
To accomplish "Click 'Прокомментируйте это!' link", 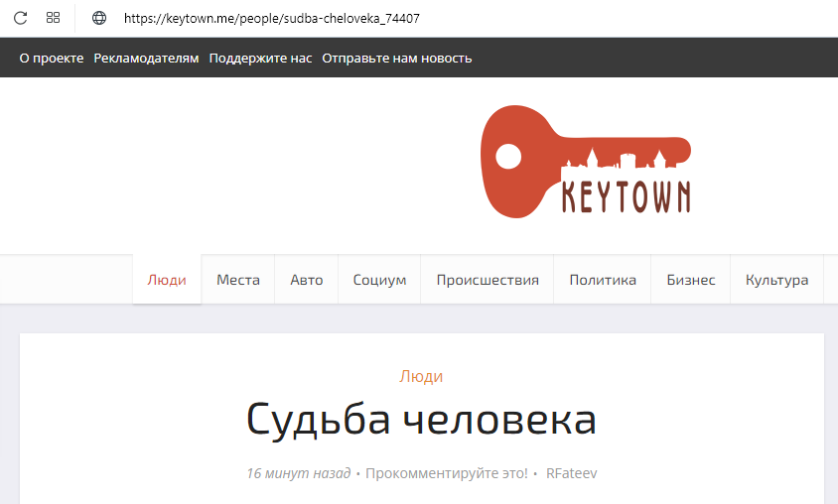I will (x=446, y=473).
